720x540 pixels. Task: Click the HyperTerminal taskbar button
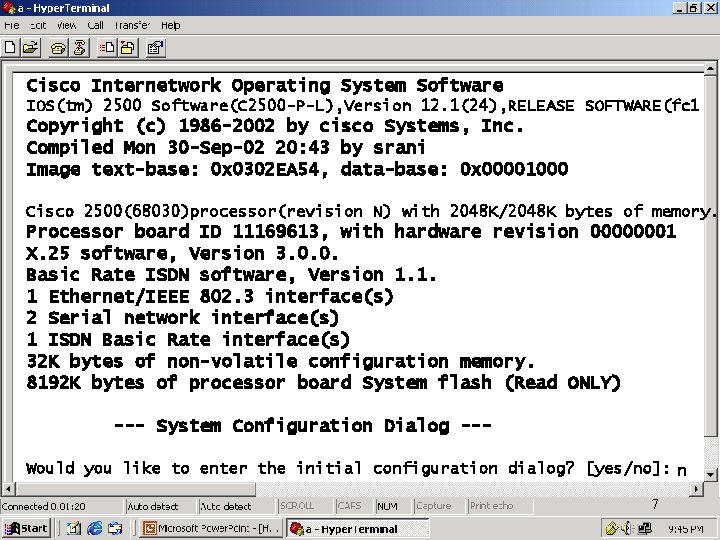point(357,529)
